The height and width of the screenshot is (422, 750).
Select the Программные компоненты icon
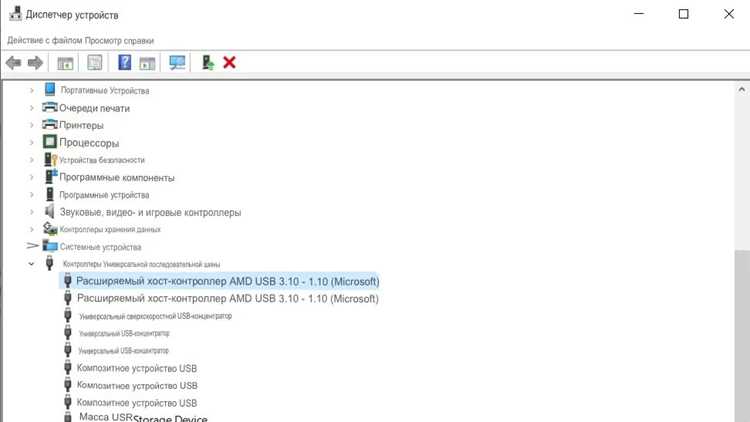pos(51,177)
